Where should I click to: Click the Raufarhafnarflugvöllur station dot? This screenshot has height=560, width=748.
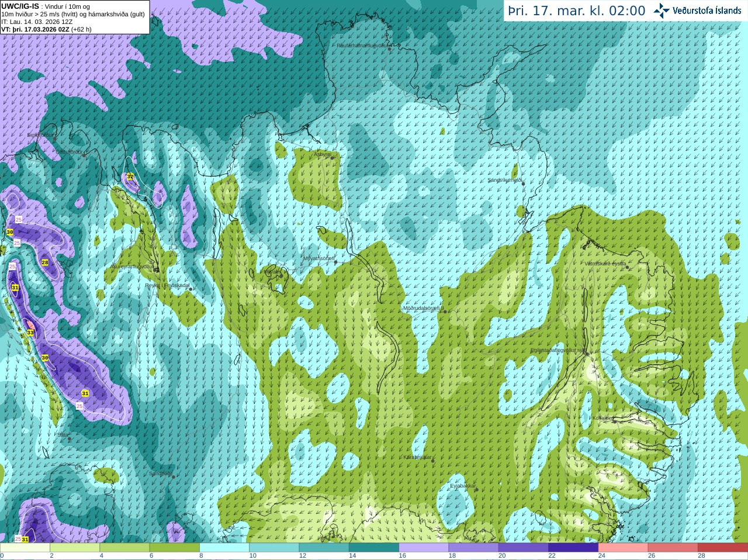click(389, 49)
